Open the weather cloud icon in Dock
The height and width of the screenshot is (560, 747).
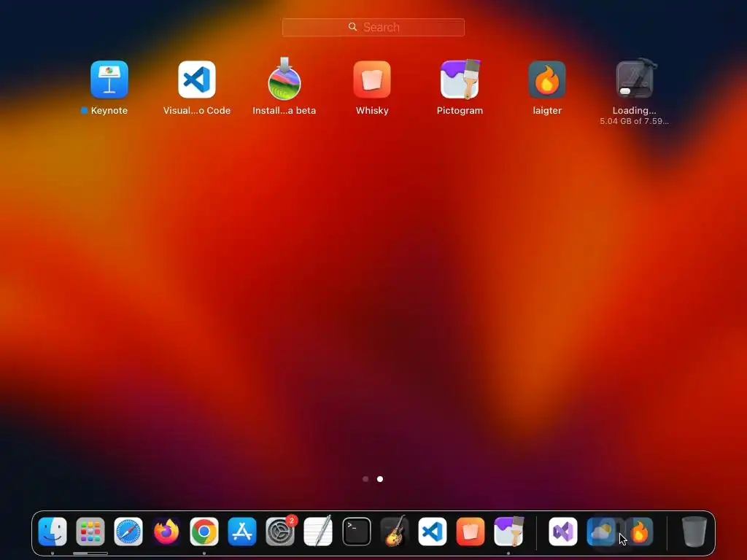tap(601, 532)
